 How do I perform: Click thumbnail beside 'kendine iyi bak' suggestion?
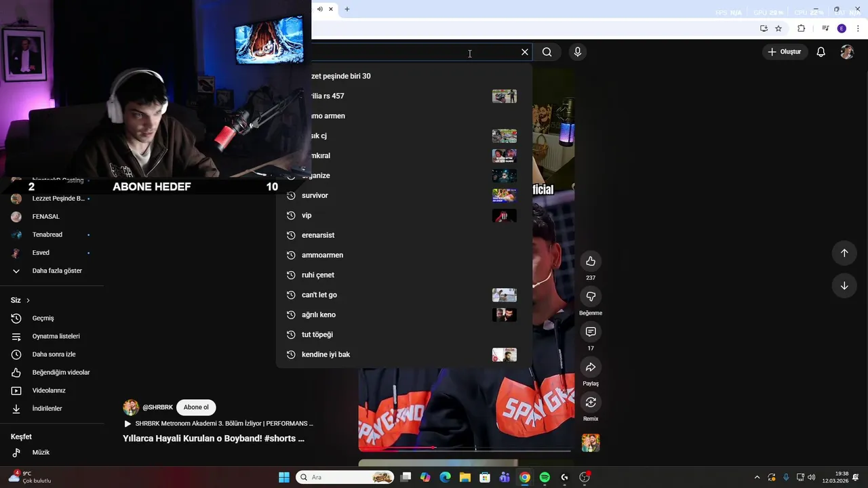click(x=505, y=354)
